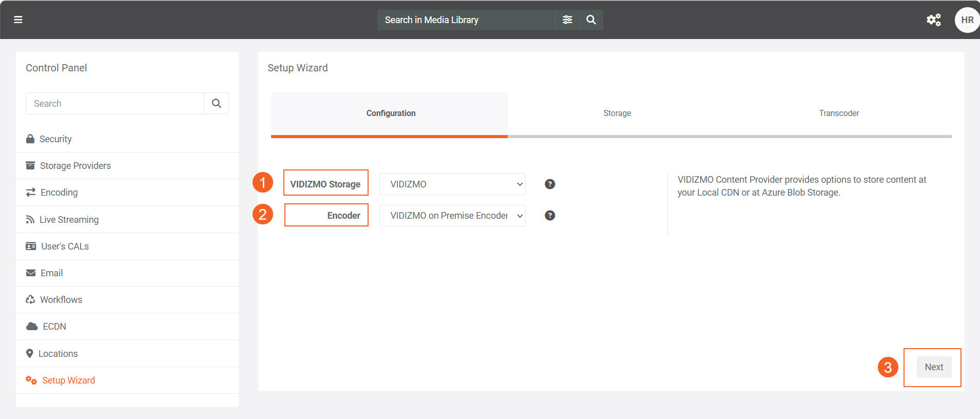Focus the Search in Media Library box
This screenshot has height=419, width=980.
(x=466, y=20)
